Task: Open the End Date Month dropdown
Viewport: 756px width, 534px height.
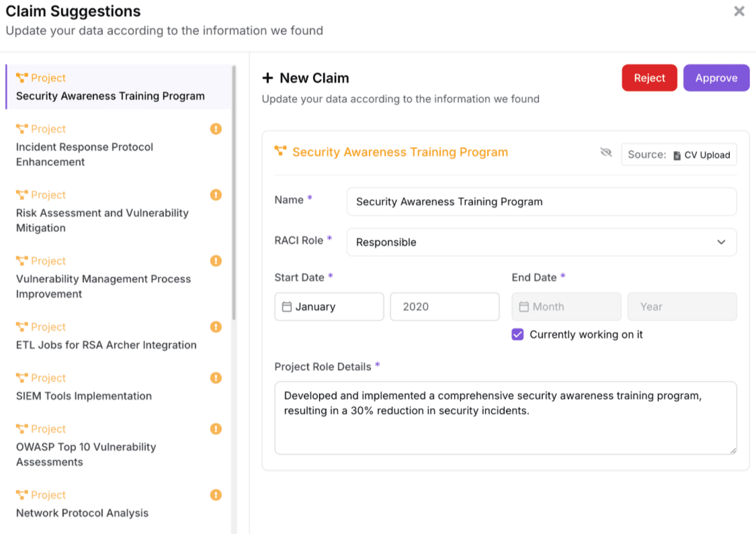Action: pyautogui.click(x=566, y=306)
